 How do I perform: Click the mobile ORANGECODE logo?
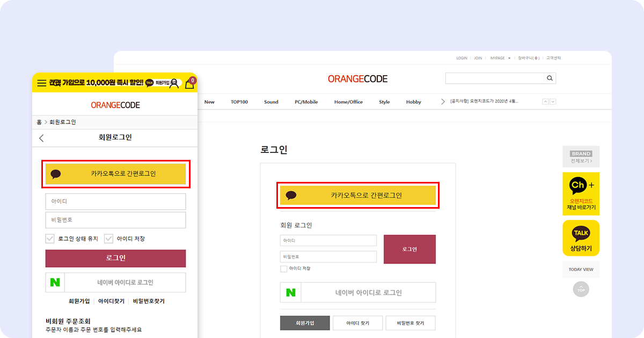pyautogui.click(x=115, y=105)
